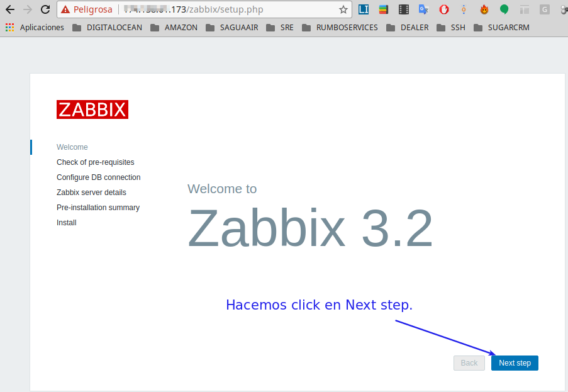Viewport: 568px width, 392px height.
Task: Select the Install step
Action: click(66, 223)
